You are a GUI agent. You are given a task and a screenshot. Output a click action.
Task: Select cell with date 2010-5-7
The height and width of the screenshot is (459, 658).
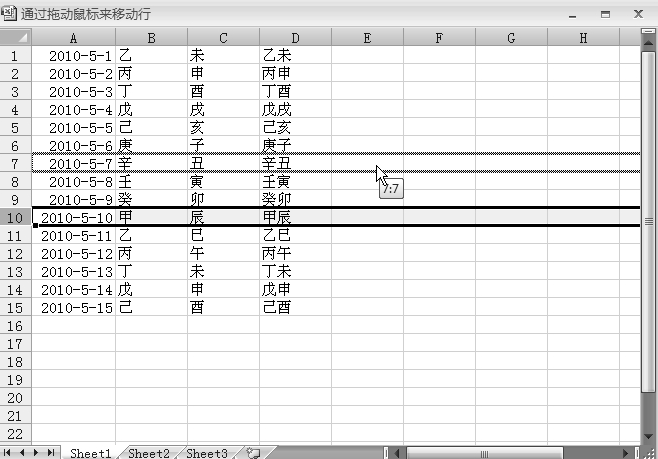tap(73, 163)
